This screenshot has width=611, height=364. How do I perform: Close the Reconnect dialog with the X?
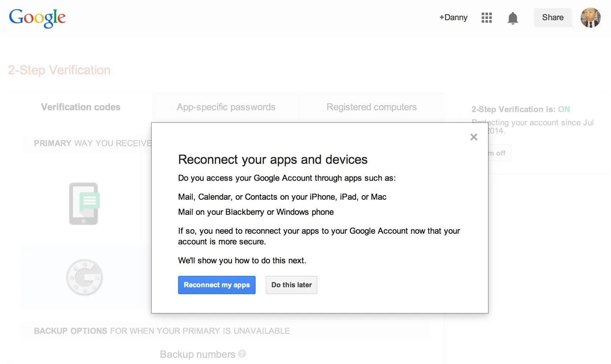coord(474,137)
